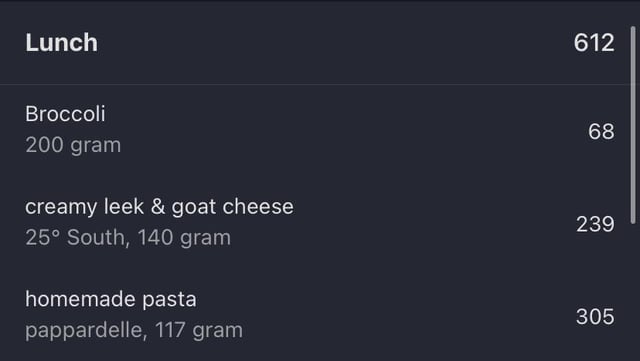640x361 pixels.
Task: Click the word 'pasta' in homemade pasta
Action: pyautogui.click(x=169, y=300)
